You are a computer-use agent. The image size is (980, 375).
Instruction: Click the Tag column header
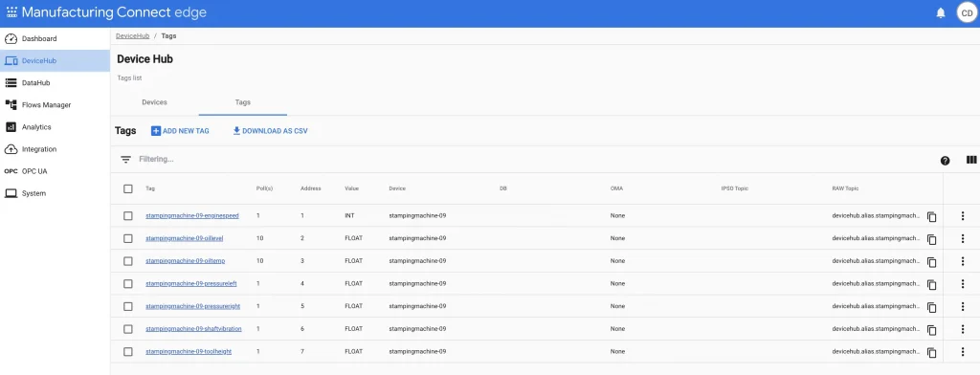150,188
